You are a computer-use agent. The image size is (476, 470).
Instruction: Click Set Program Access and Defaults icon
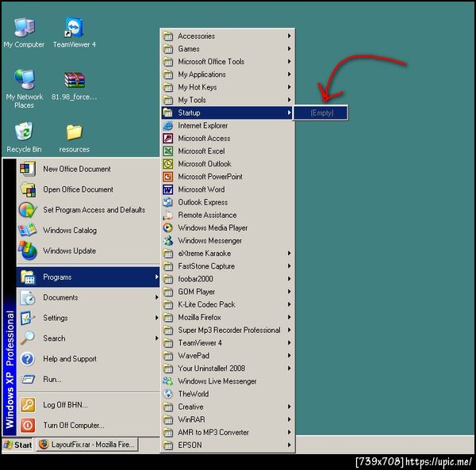[28, 210]
